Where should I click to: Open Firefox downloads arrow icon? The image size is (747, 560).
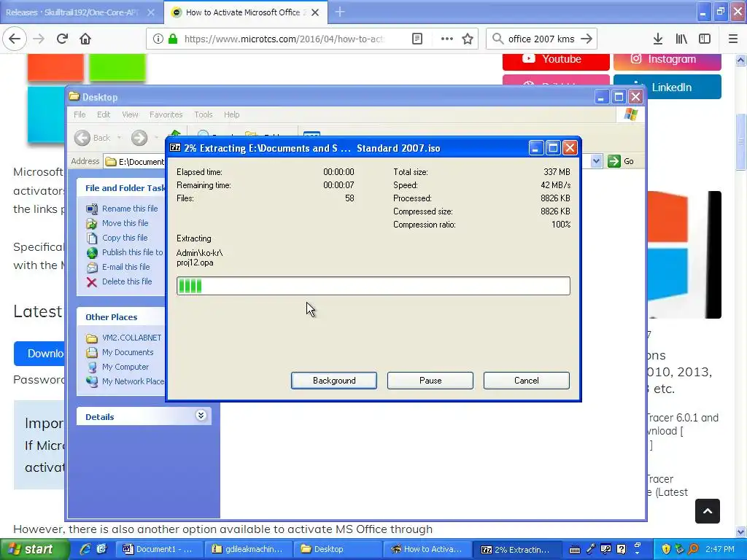pos(658,39)
